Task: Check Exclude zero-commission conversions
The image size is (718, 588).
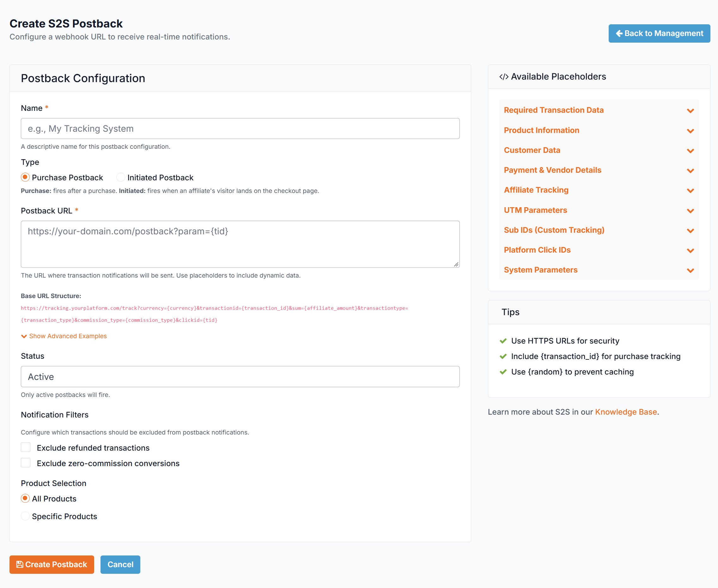Action: [x=26, y=463]
